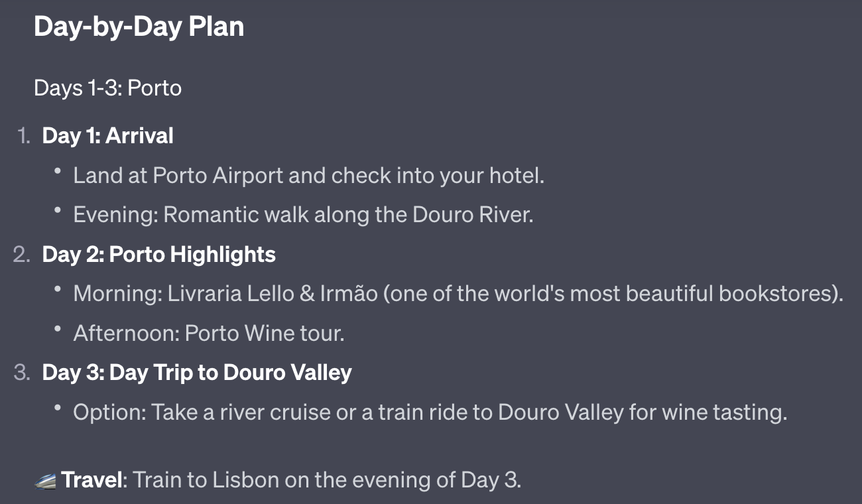Click "Day 3: Day Trip to Douro Valley" heading
The height and width of the screenshot is (504, 862).
point(196,373)
